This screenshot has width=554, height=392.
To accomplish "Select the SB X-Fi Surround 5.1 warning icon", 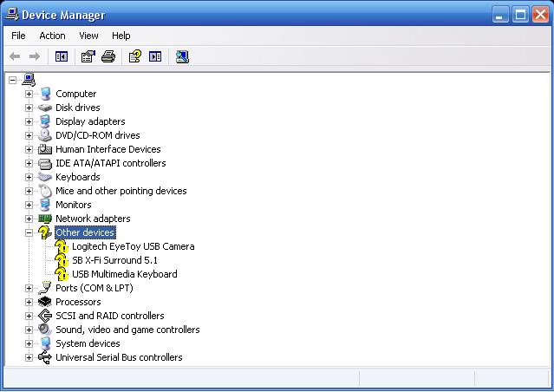I will 62,260.
